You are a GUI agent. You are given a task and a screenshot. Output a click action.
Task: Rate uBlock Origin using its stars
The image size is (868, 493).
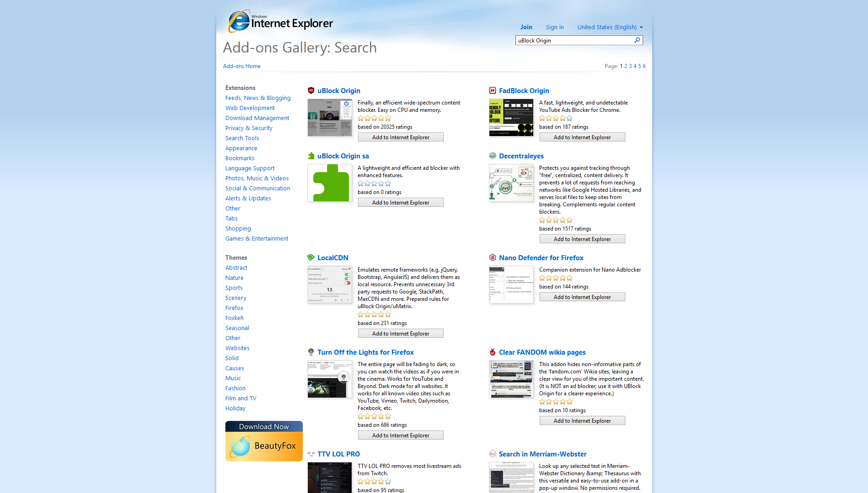tap(374, 118)
